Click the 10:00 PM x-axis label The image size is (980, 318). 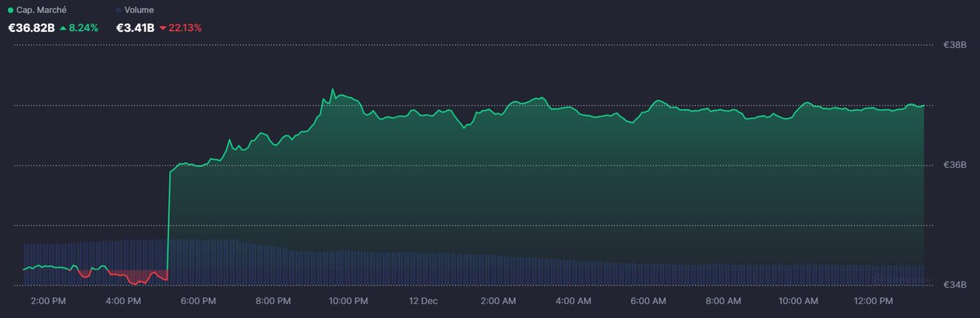[348, 301]
